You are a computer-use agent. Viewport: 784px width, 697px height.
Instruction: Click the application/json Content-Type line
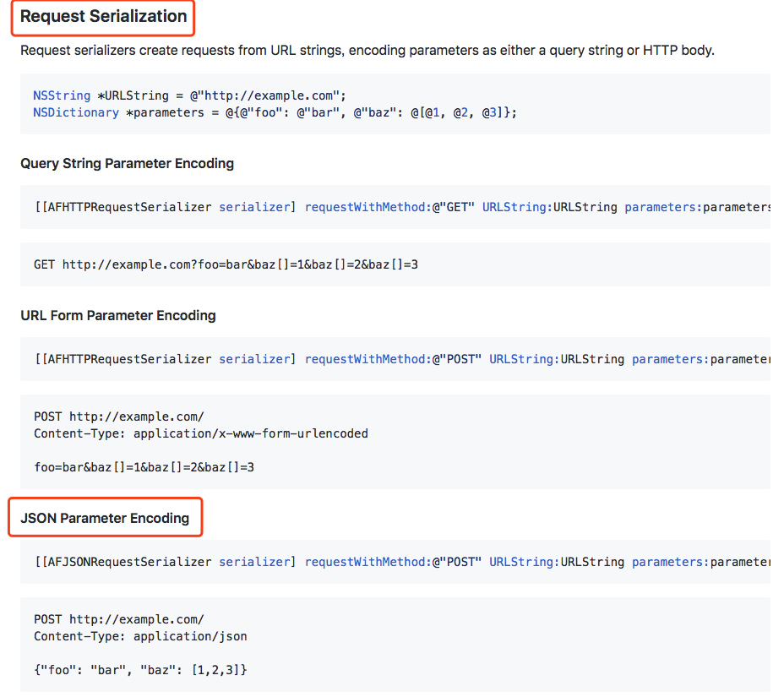coord(140,636)
